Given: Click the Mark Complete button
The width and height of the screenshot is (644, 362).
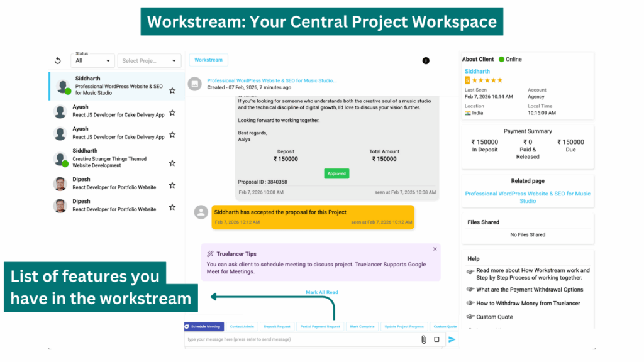Looking at the screenshot, I should 362,327.
